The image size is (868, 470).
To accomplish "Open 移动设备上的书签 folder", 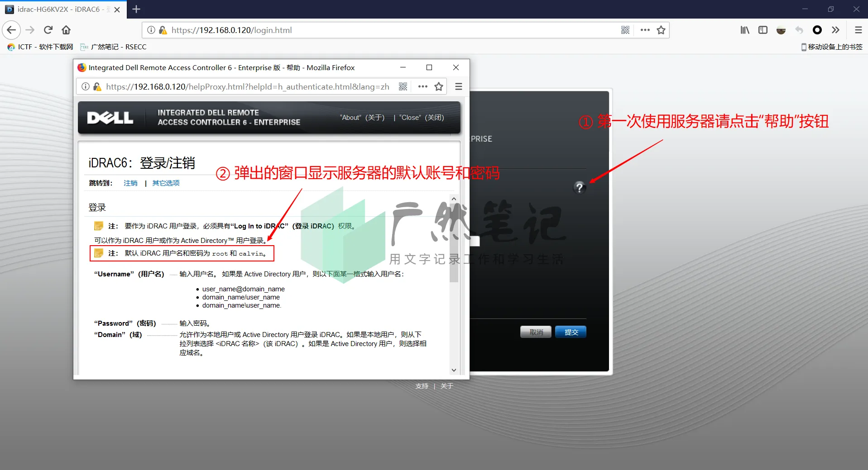I will click(x=832, y=47).
